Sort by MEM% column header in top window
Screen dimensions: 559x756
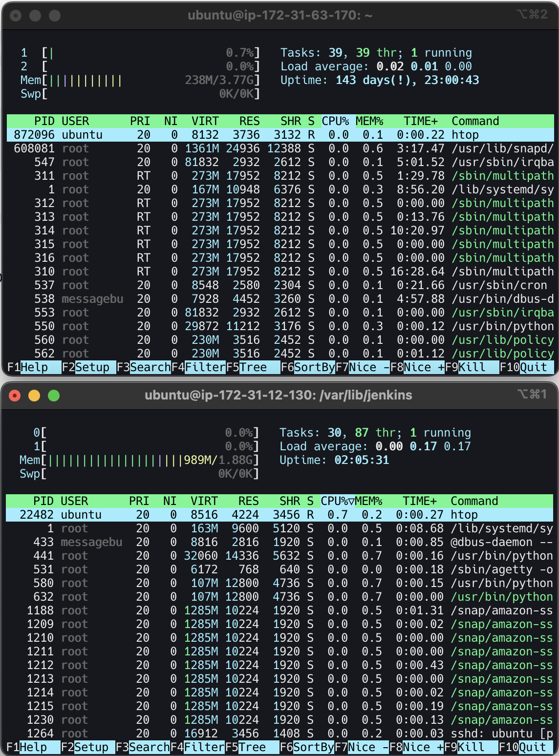coord(369,121)
